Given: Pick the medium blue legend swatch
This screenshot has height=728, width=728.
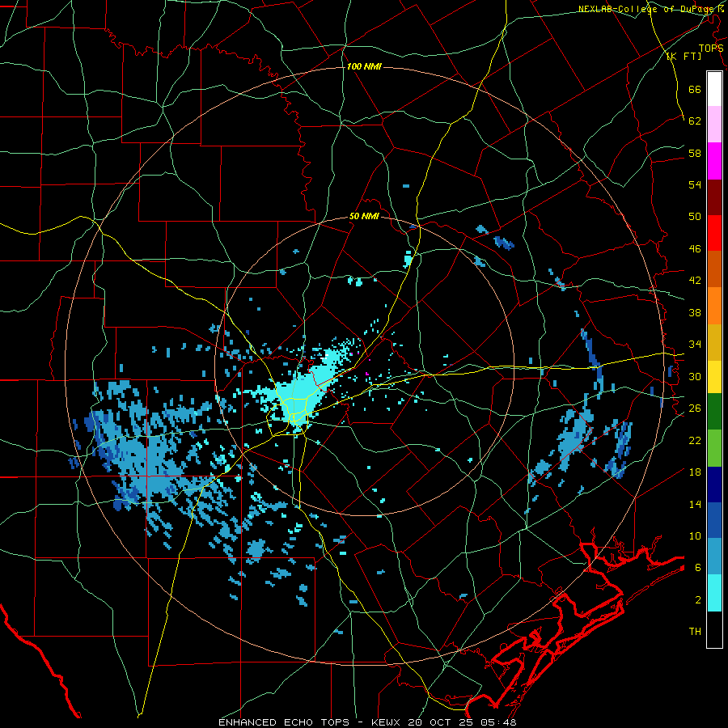Looking at the screenshot, I should click(714, 520).
